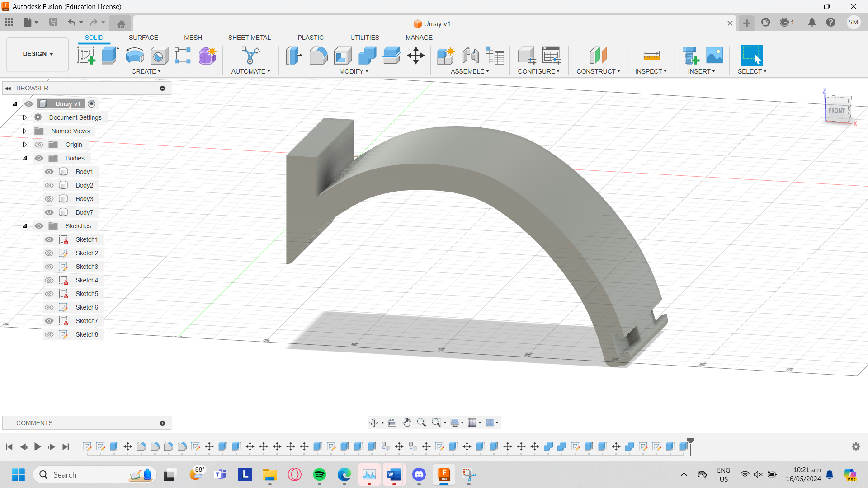
Task: Click the SM user profile button
Action: point(853,22)
